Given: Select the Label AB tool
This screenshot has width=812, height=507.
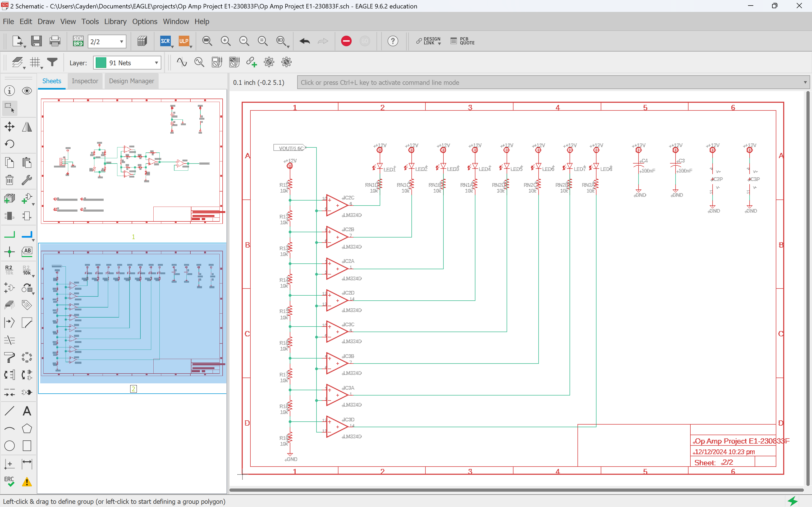Looking at the screenshot, I should coord(27,252).
